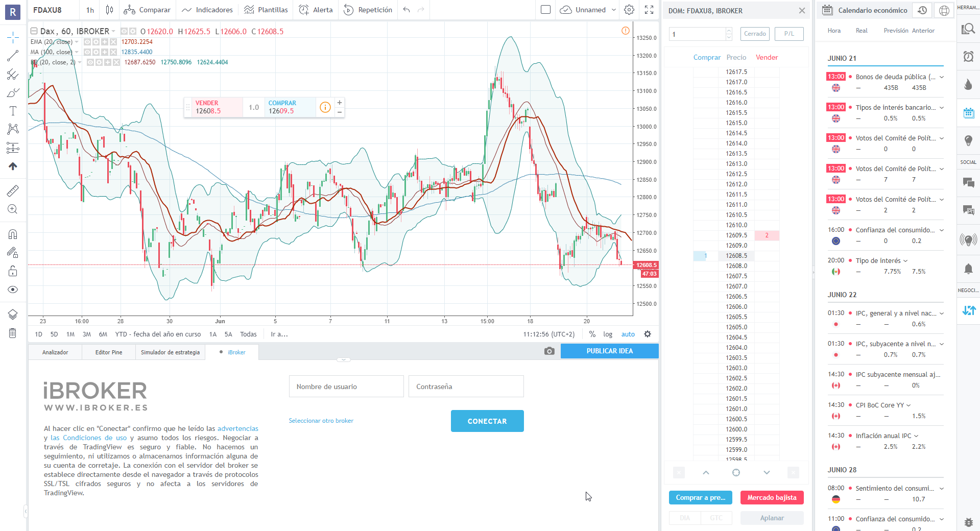Screen dimensions: 980x531
Task: Collapse the Tipo de interés event details
Action: [904, 260]
